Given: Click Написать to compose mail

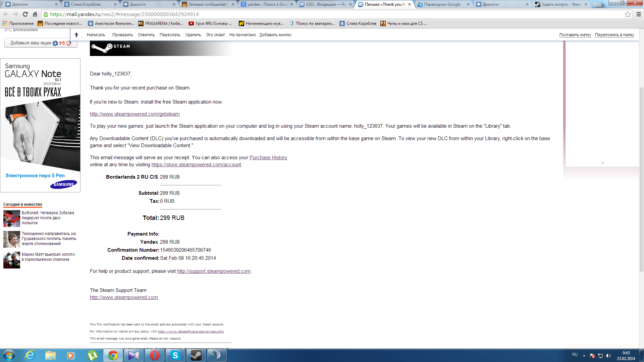Looking at the screenshot, I should click(96, 35).
